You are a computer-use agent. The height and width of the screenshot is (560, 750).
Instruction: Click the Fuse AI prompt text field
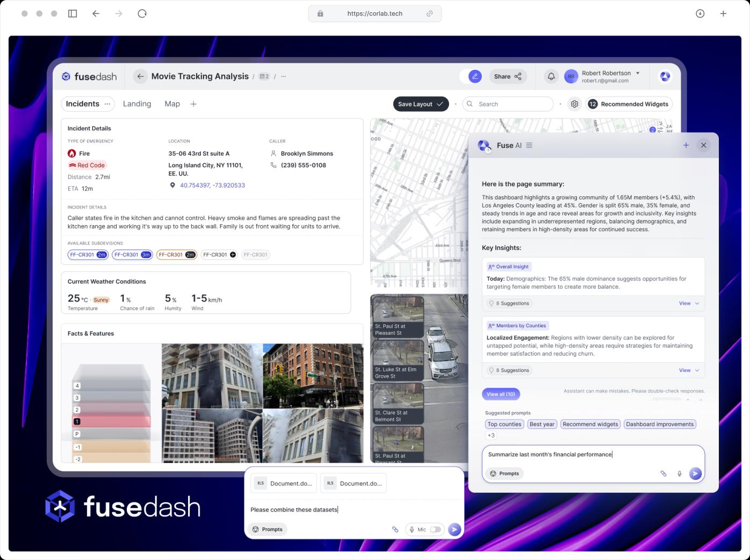pos(593,455)
